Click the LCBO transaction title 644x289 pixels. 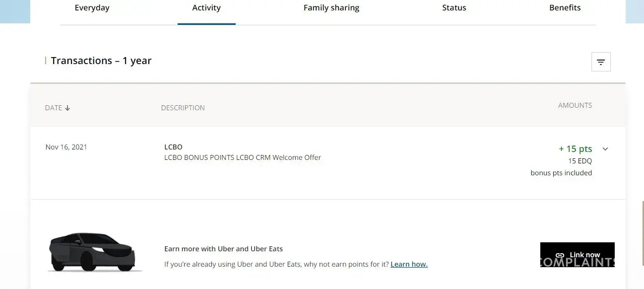click(173, 147)
